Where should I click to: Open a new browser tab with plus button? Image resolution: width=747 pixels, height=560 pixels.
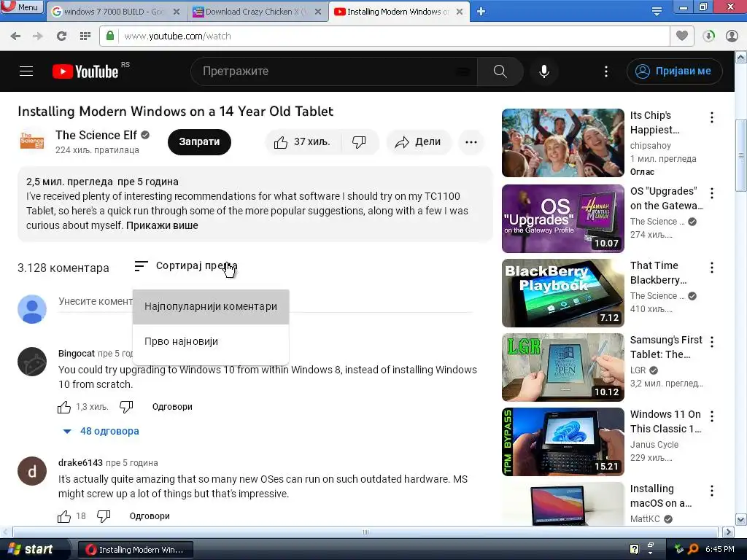pos(481,12)
